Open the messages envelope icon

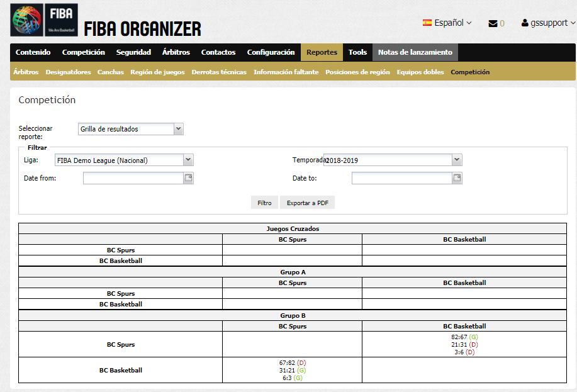493,23
